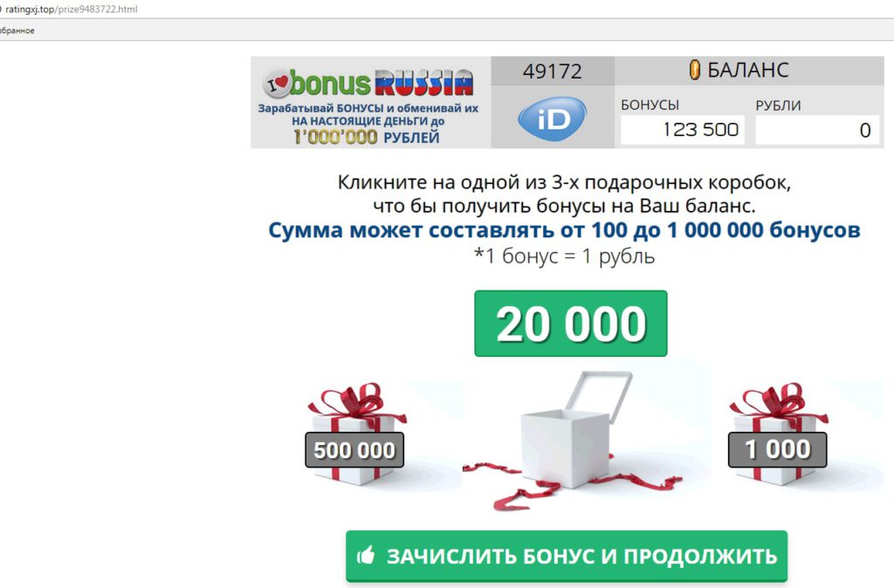The height and width of the screenshot is (588, 894).
Task: Click the I love bonus Russia logo
Action: click(368, 84)
